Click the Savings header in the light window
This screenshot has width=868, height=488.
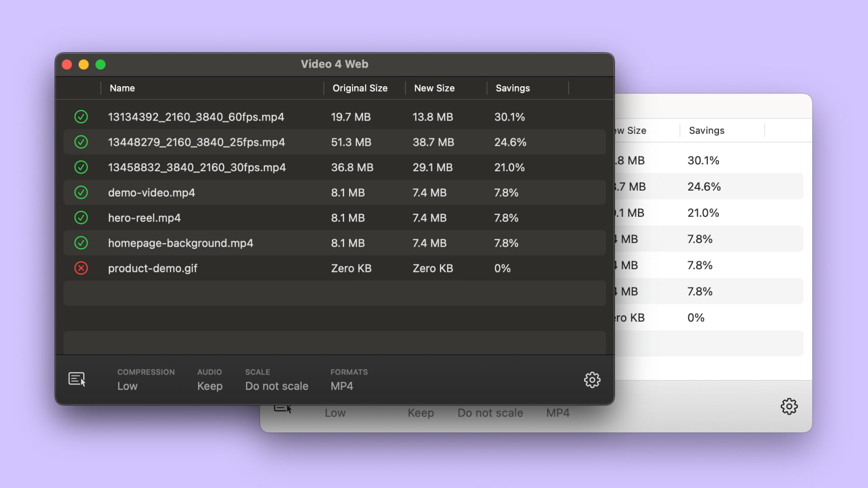pyautogui.click(x=706, y=131)
